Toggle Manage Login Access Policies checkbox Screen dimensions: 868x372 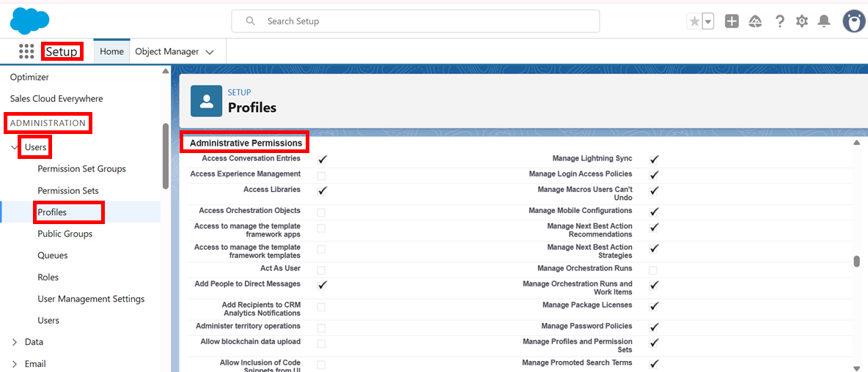654,175
